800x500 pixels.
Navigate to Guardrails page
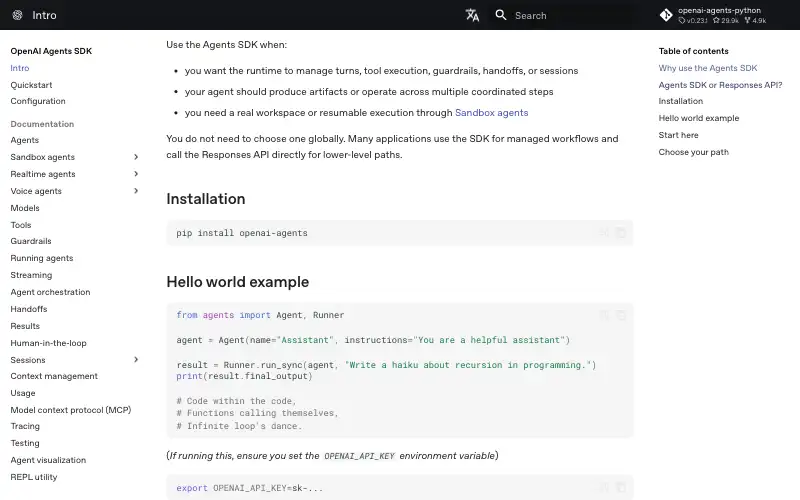coord(31,241)
